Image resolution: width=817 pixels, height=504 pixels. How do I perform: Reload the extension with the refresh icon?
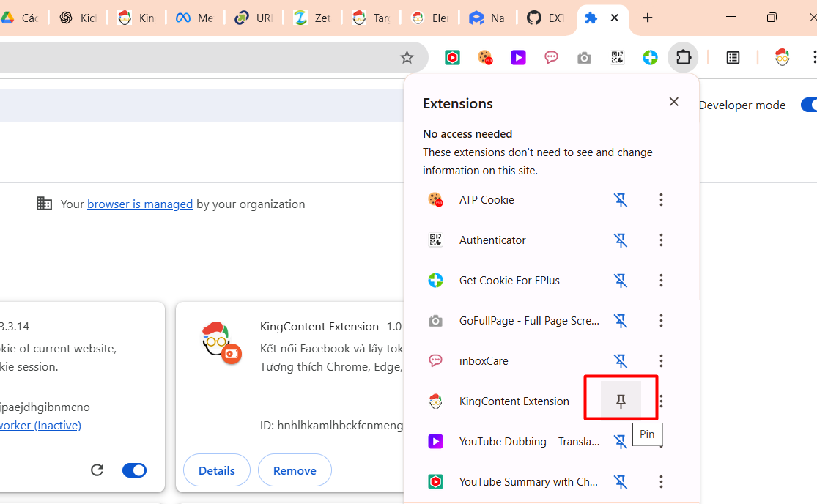97,470
